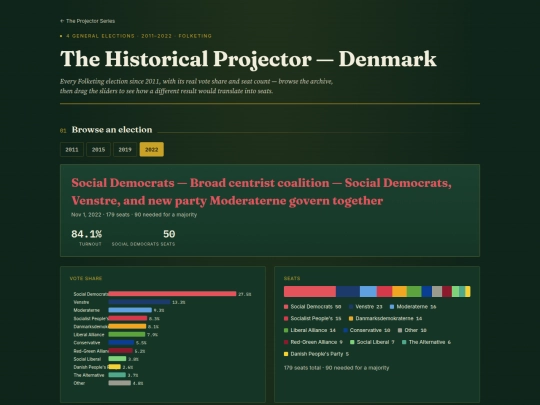The width and height of the screenshot is (540, 405).
Task: Click the 'Nov 1, 2022 · 179 seats' line
Action: [134, 215]
